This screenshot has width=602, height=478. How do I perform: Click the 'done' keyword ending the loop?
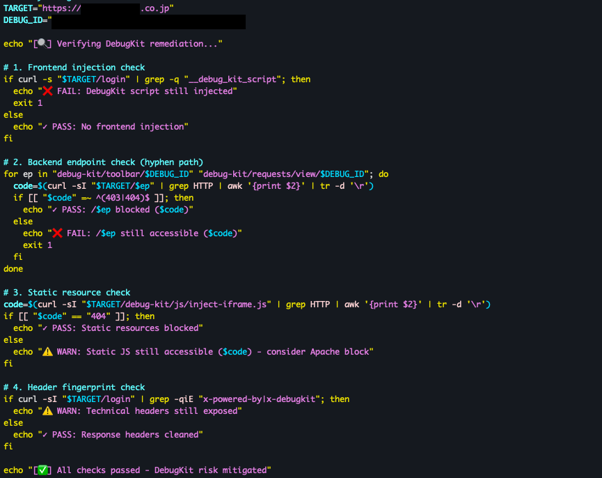[x=13, y=269]
